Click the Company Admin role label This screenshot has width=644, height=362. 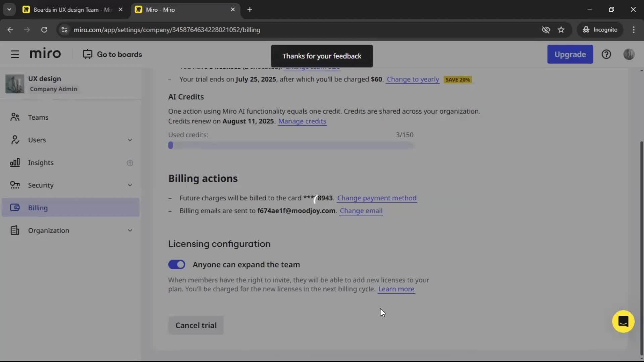[x=53, y=89]
